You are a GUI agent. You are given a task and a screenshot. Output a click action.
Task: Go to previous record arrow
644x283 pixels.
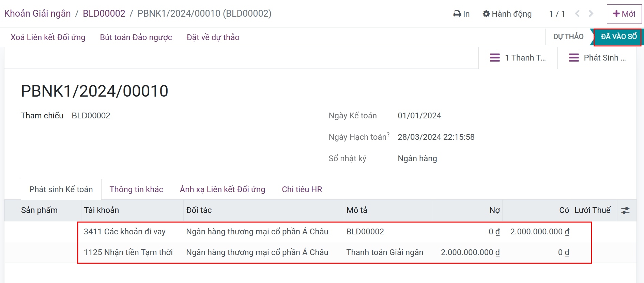(x=577, y=14)
